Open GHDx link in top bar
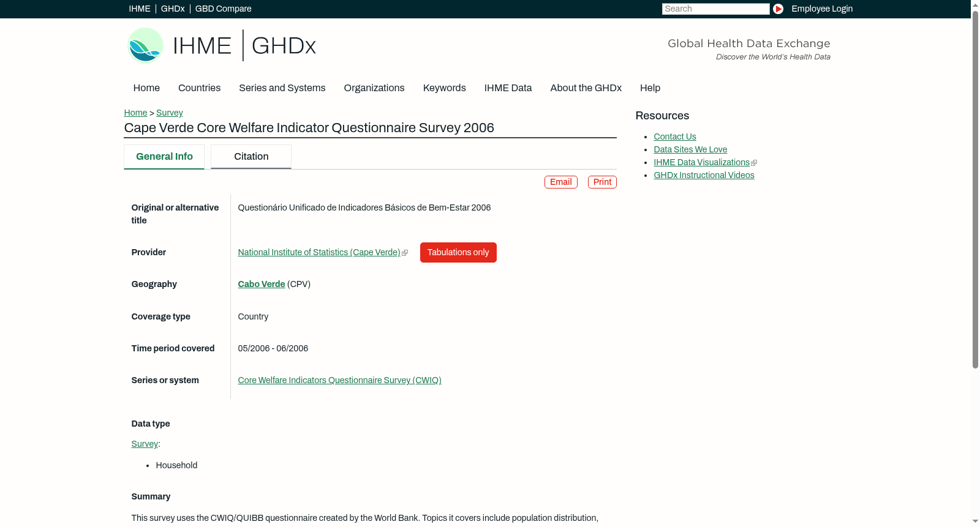The image size is (980, 527). pyautogui.click(x=173, y=9)
